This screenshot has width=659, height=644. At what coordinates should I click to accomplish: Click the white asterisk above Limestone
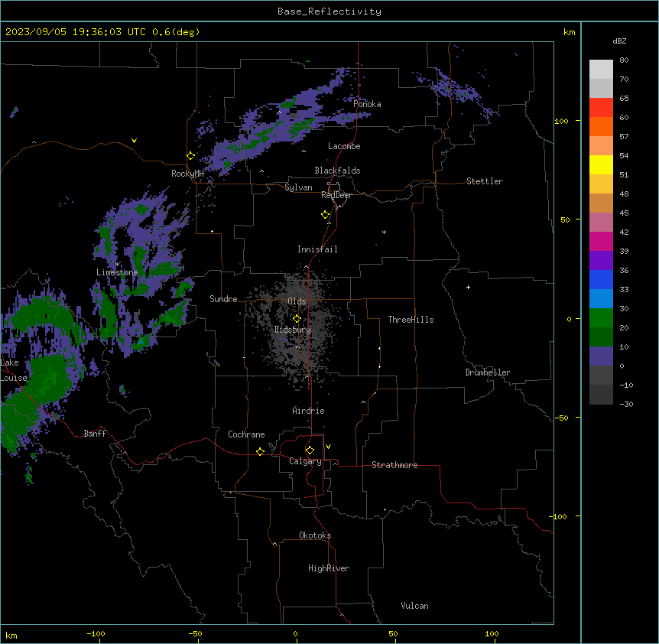(117, 264)
